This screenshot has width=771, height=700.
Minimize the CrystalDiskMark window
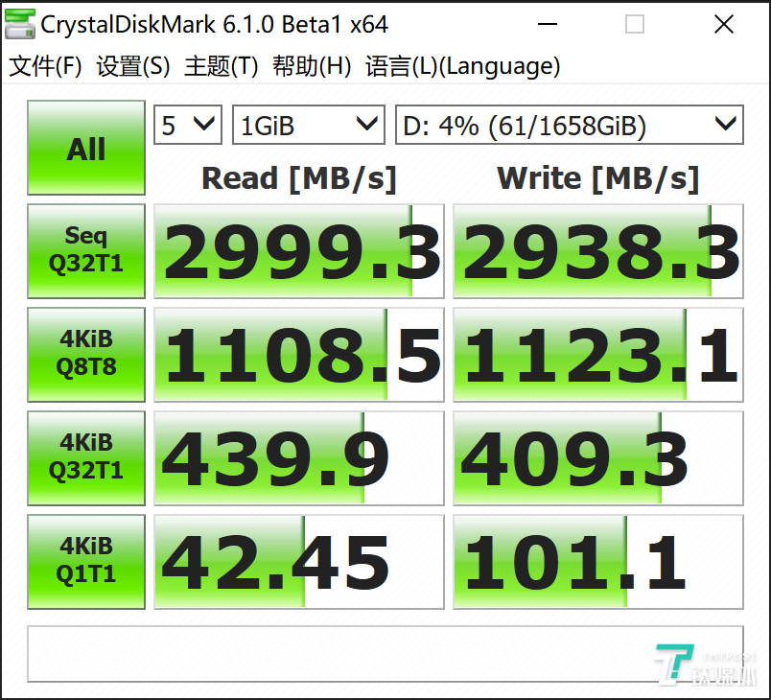pos(549,24)
